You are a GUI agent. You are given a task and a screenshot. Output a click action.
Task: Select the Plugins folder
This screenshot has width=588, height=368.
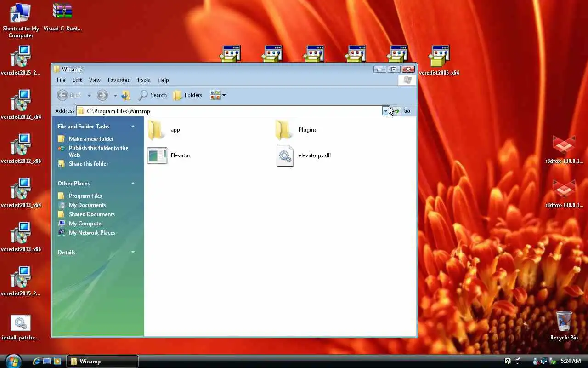296,130
